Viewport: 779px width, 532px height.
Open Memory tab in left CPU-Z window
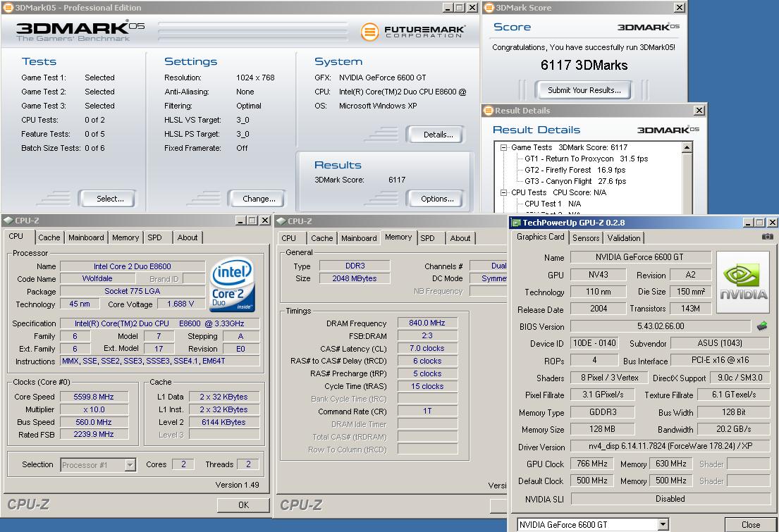[125, 237]
